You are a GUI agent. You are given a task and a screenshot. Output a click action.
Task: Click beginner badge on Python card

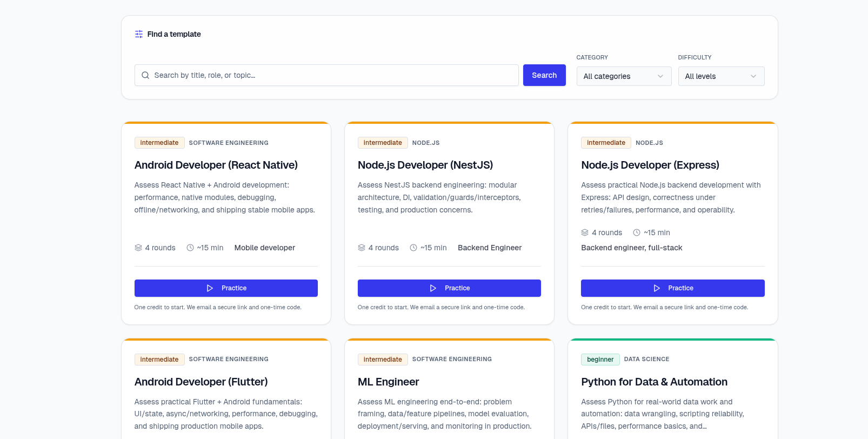[x=600, y=360]
